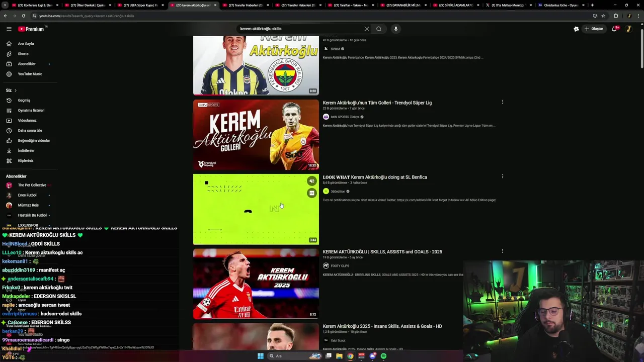This screenshot has height=362, width=644.
Task: Open Videolarınız in sidebar
Action: (28, 120)
